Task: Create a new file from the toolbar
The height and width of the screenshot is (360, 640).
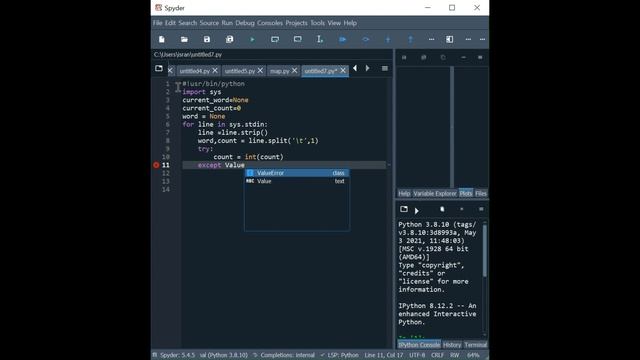Action: [162, 39]
